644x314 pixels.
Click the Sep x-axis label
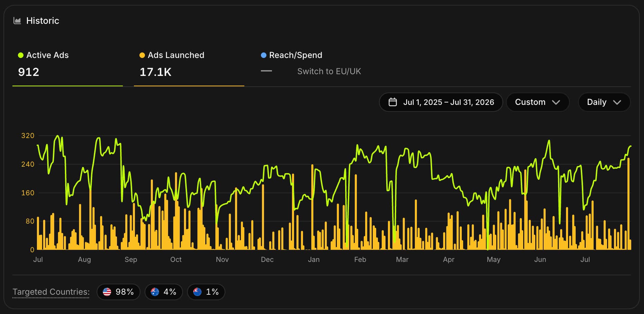click(131, 259)
